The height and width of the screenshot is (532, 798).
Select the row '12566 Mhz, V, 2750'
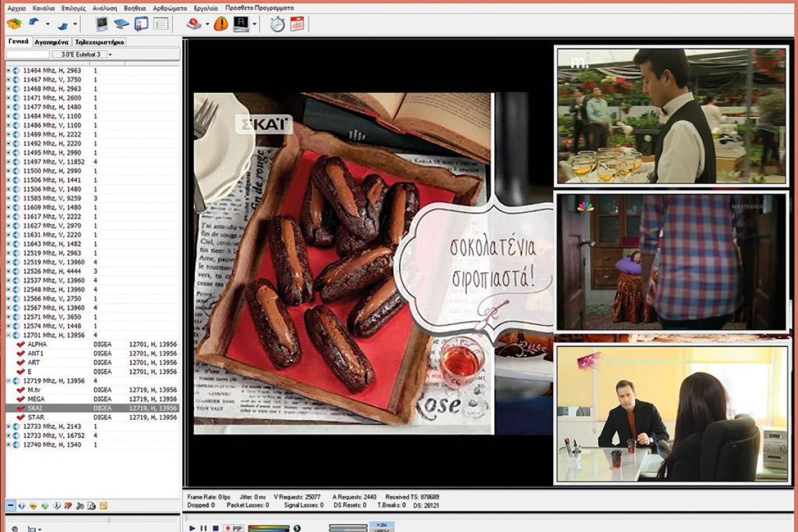coord(92,299)
